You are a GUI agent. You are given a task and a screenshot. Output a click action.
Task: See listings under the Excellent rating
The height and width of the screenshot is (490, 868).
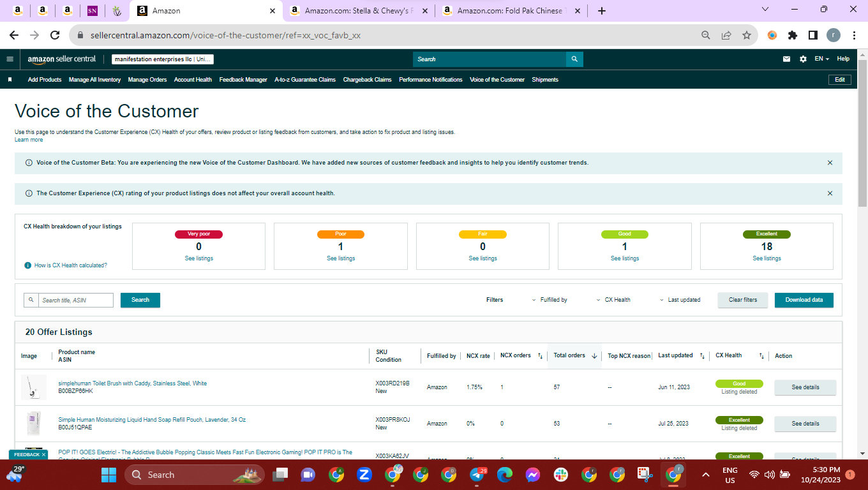(767, 258)
